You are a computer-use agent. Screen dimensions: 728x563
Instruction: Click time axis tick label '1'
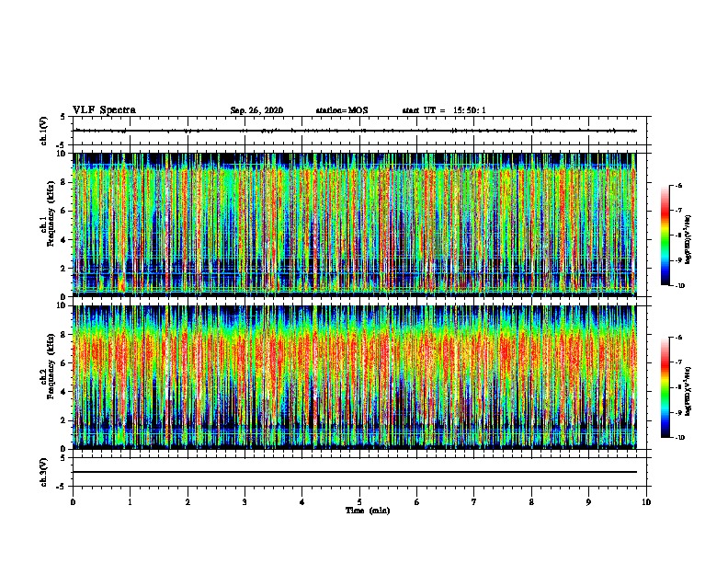(131, 502)
